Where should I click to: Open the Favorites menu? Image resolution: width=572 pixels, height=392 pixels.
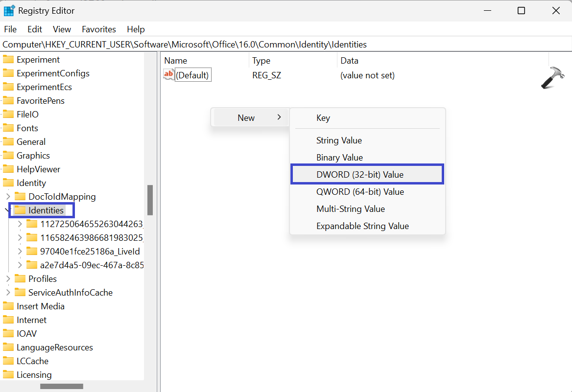98,29
